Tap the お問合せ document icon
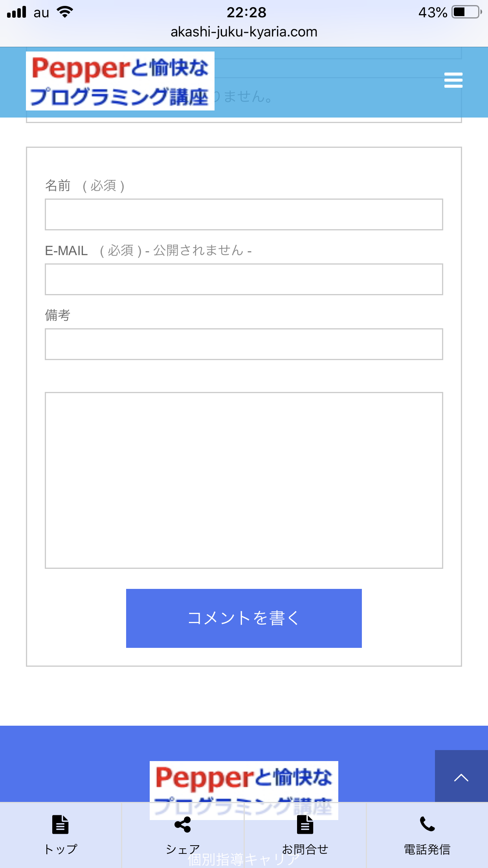488x868 pixels. click(305, 824)
